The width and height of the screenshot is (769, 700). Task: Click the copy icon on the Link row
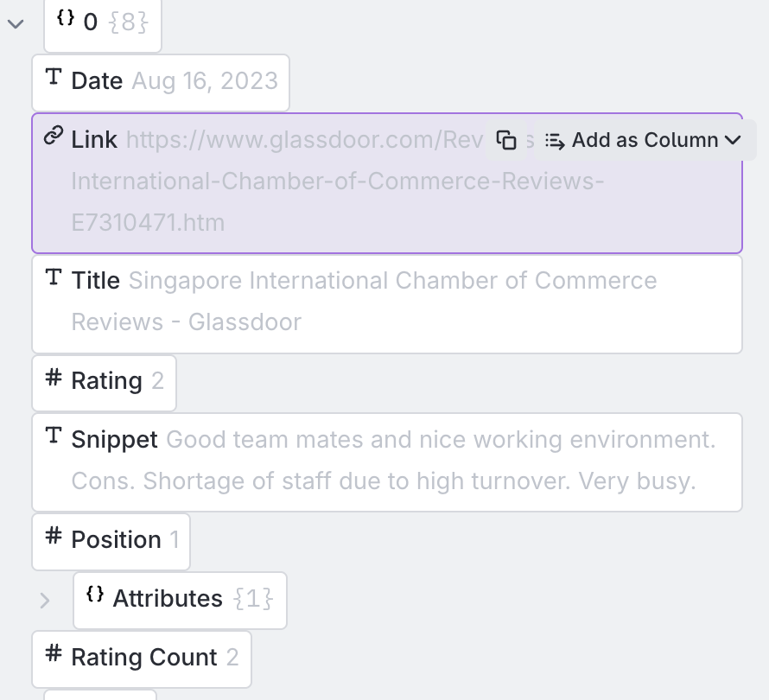click(x=506, y=140)
